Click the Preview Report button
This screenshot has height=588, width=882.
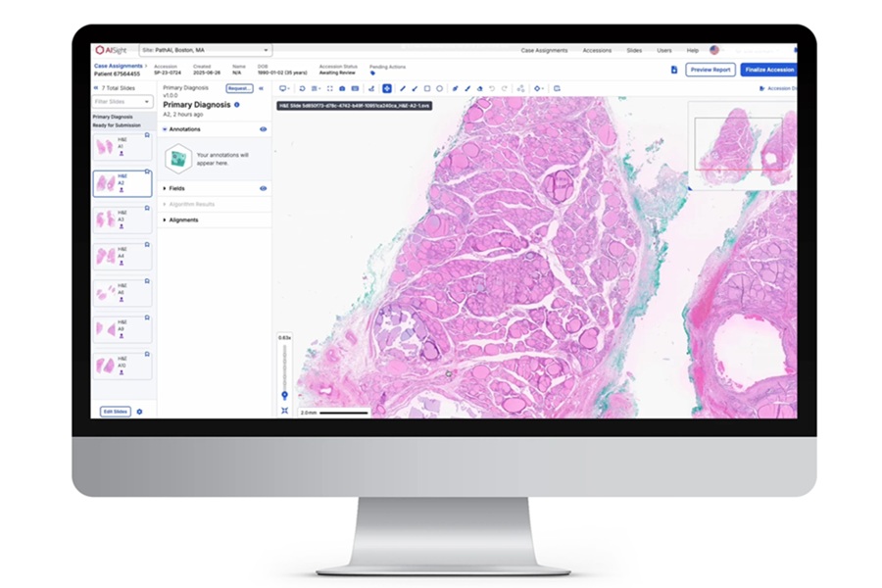click(710, 70)
